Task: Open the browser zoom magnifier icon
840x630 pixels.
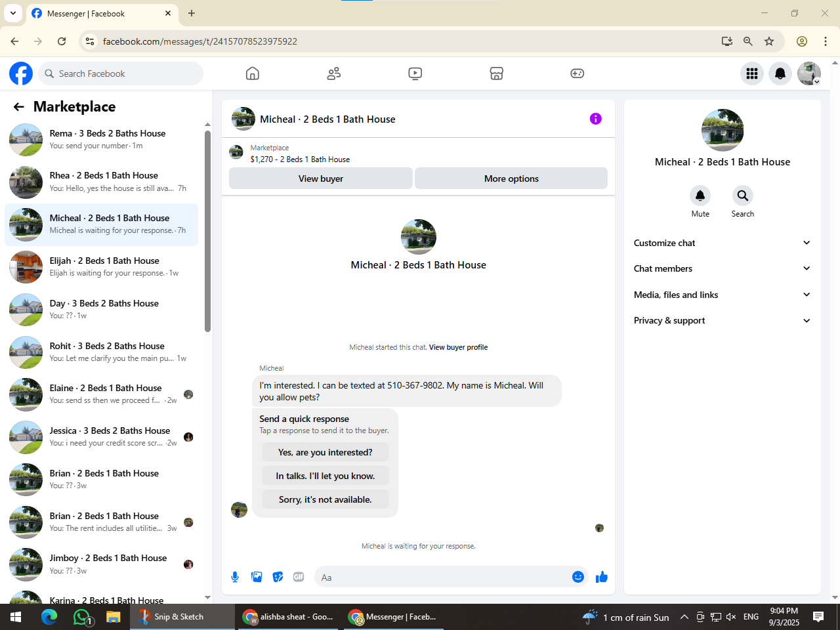Action: (748, 41)
